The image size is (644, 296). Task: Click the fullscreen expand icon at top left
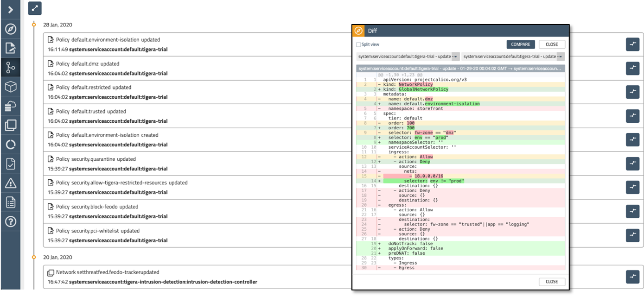tap(35, 8)
